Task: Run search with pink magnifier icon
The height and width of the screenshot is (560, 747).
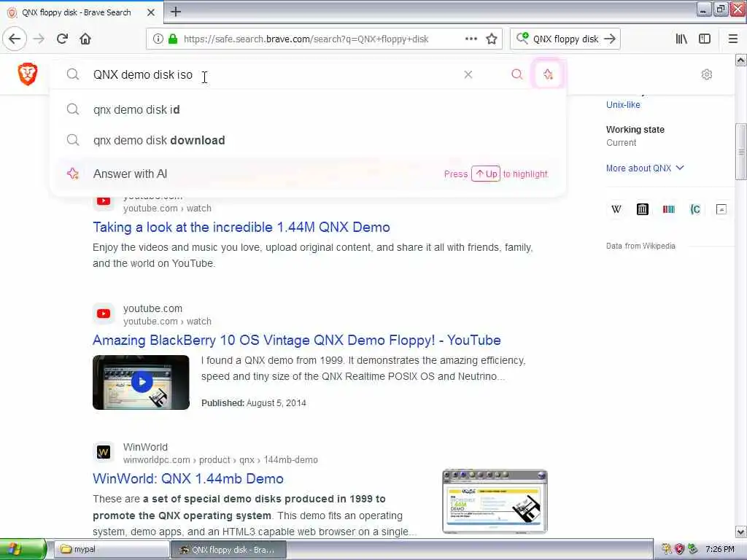Action: click(x=517, y=74)
